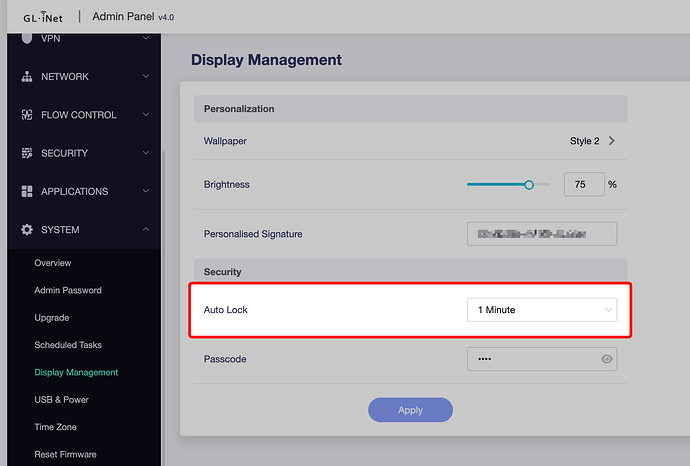This screenshot has height=466, width=690.
Task: Open Time Zone settings
Action: [55, 427]
